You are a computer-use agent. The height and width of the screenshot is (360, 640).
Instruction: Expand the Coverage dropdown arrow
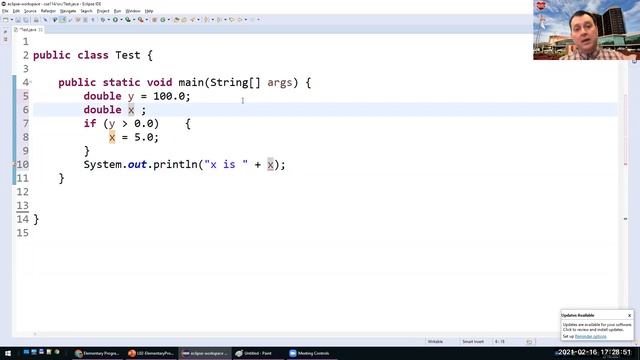[x=134, y=20]
